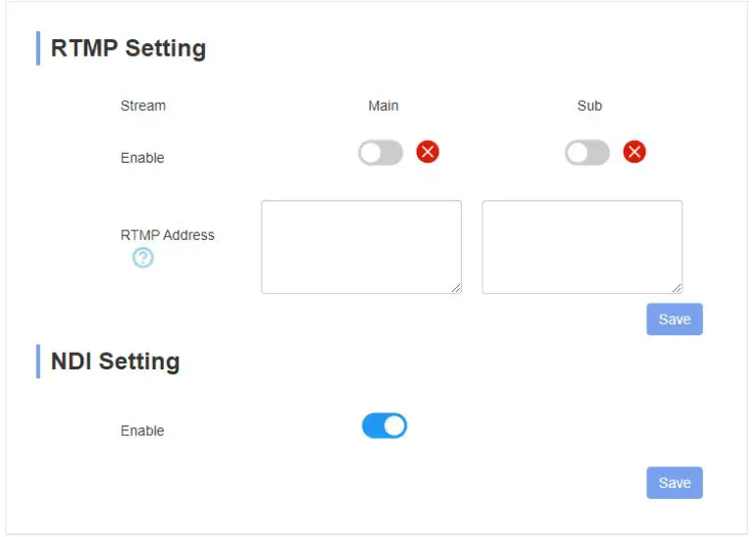
Task: Click the Stream row label
Action: 143,106
